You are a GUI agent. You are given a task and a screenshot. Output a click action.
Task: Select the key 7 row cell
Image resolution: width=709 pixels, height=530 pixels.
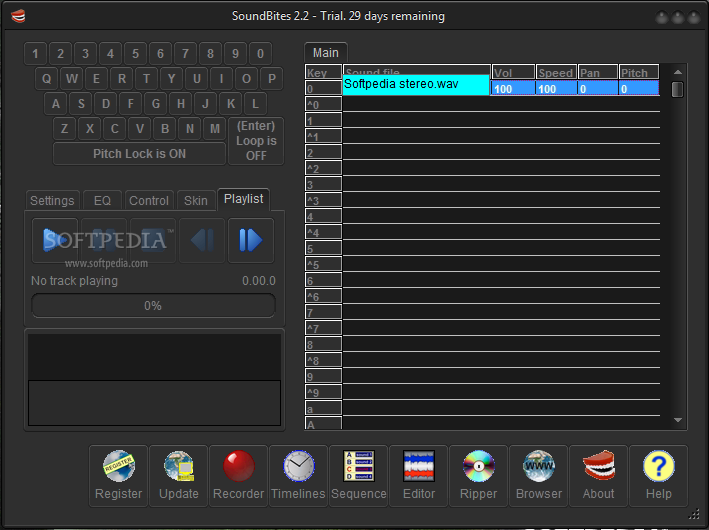pos(323,312)
